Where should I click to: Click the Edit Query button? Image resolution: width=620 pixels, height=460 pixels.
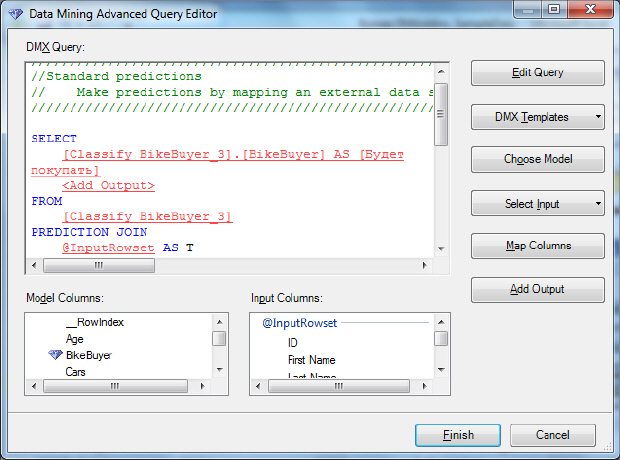tap(537, 73)
